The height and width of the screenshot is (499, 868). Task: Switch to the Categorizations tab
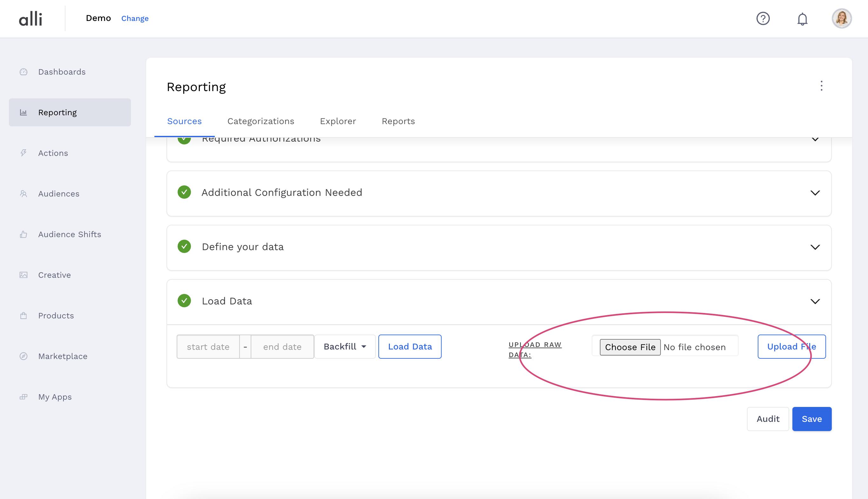pos(261,121)
